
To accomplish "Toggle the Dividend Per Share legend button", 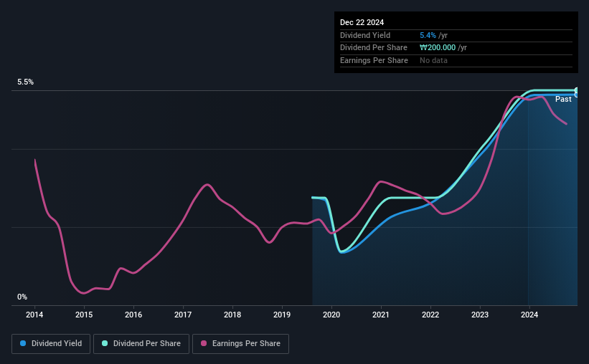I will tap(141, 344).
